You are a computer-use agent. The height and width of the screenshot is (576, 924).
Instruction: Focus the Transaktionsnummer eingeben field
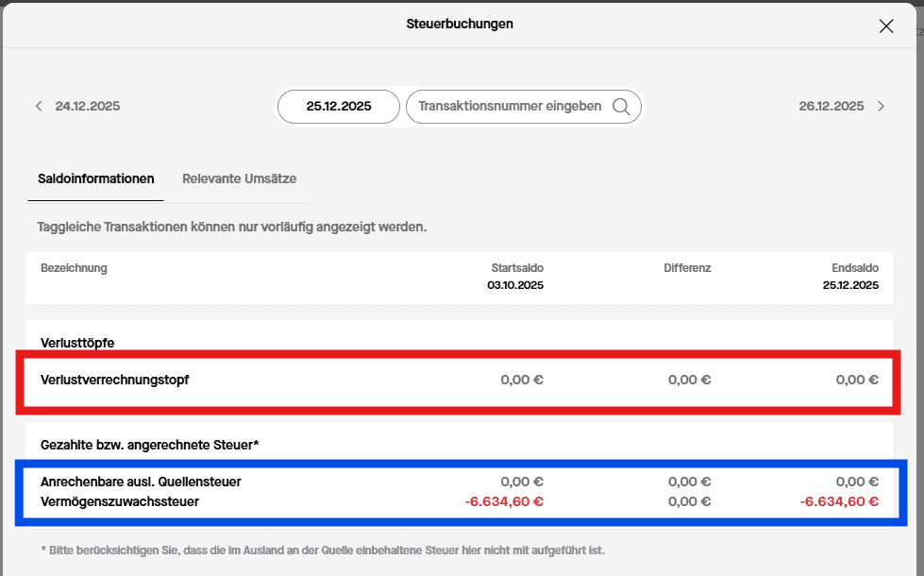coord(510,107)
